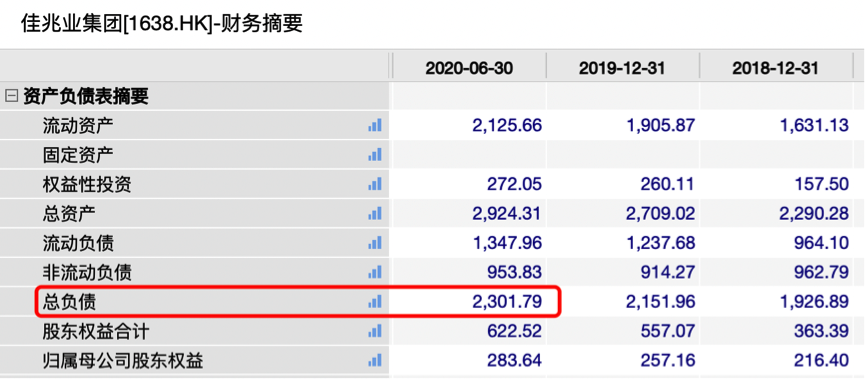865x379 pixels.
Task: Open chart icon for 流动资产 row
Action: [375, 125]
